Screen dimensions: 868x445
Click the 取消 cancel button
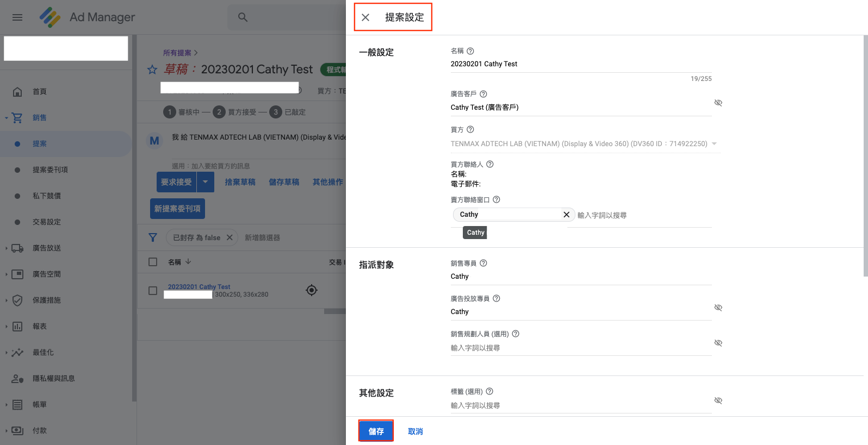(416, 431)
